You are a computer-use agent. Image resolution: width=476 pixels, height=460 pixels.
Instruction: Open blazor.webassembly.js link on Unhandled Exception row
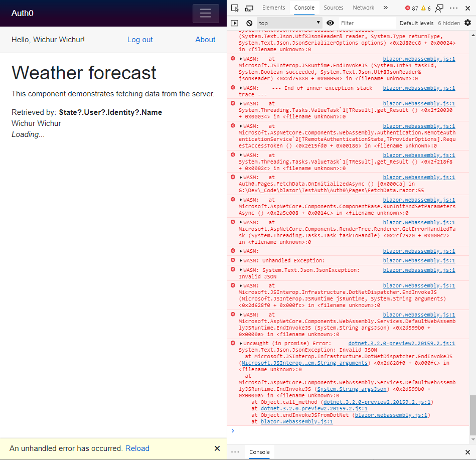[x=419, y=260]
